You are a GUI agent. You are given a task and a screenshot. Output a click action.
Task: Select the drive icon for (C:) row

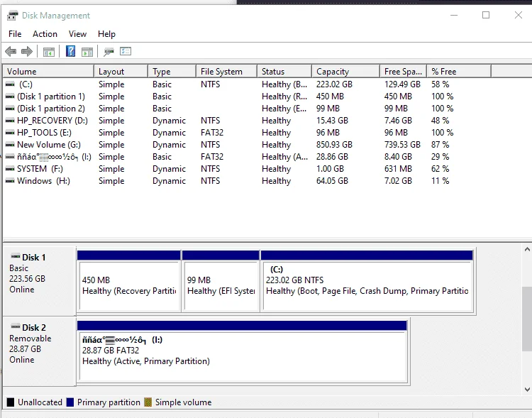point(10,84)
